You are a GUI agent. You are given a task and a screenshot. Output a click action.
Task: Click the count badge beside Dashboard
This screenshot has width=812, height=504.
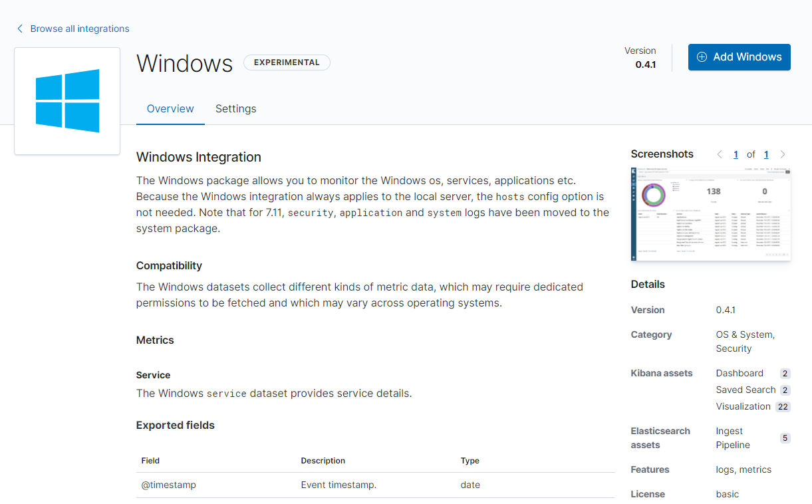point(785,373)
